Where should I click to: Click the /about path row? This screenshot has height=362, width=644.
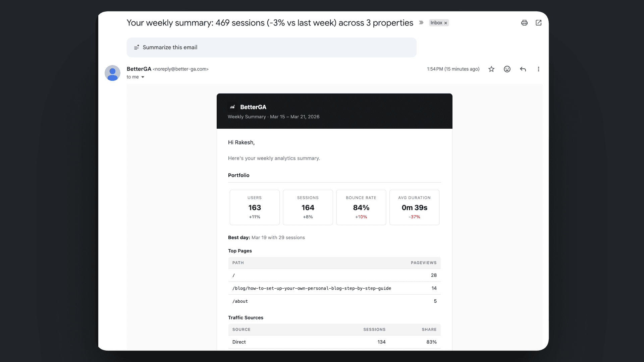(334, 301)
